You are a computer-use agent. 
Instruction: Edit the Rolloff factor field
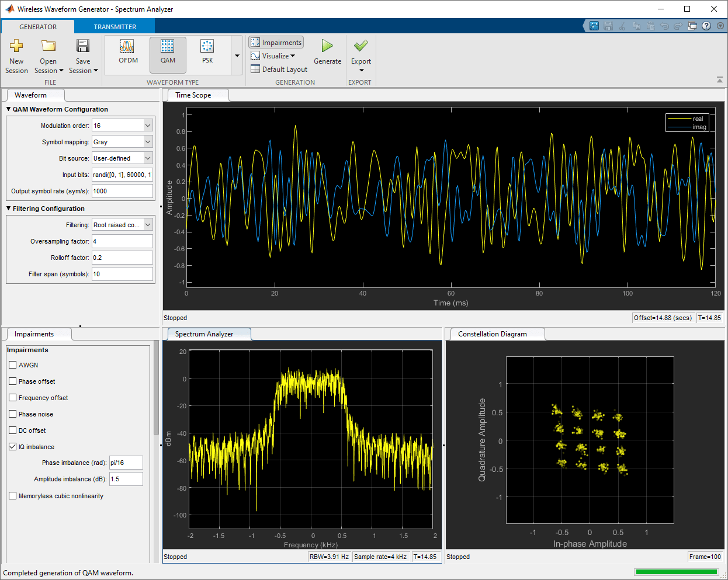tap(122, 257)
